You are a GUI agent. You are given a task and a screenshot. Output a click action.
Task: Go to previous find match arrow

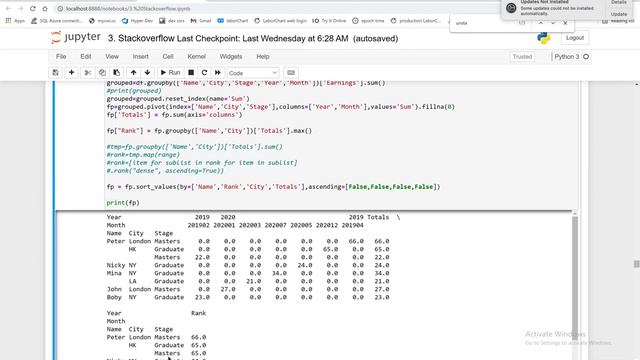(x=540, y=23)
